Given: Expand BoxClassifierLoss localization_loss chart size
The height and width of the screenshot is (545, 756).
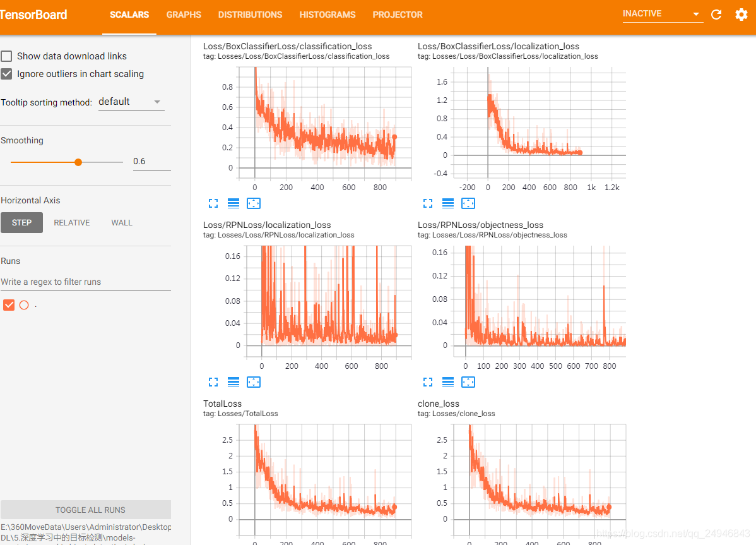Looking at the screenshot, I should (428, 203).
